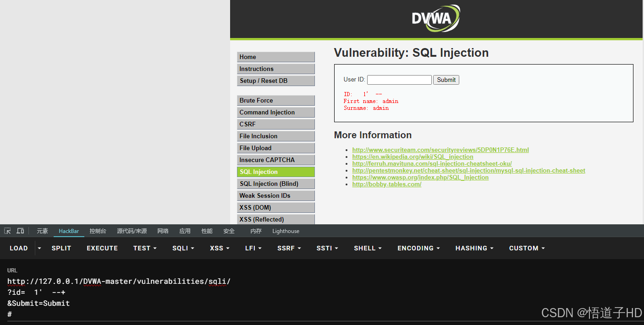This screenshot has height=325, width=644.
Task: Expand the SSRF dropdown menu
Action: coord(289,248)
